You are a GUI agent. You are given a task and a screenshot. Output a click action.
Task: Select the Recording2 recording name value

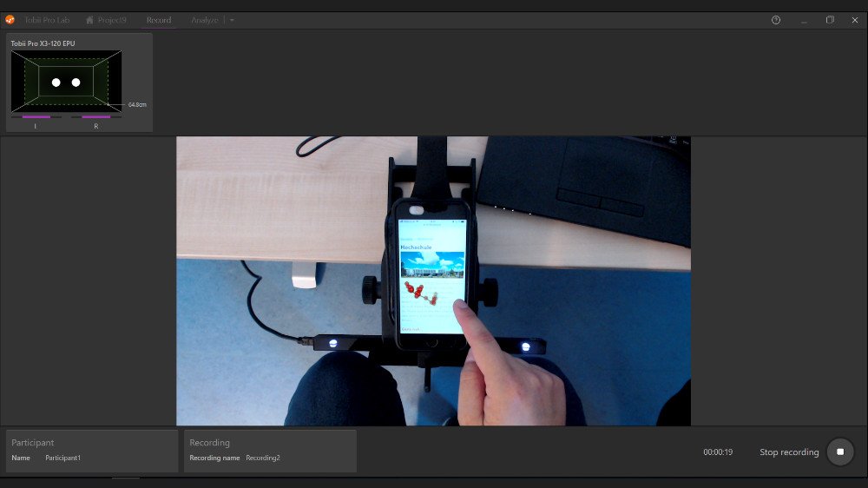(263, 458)
